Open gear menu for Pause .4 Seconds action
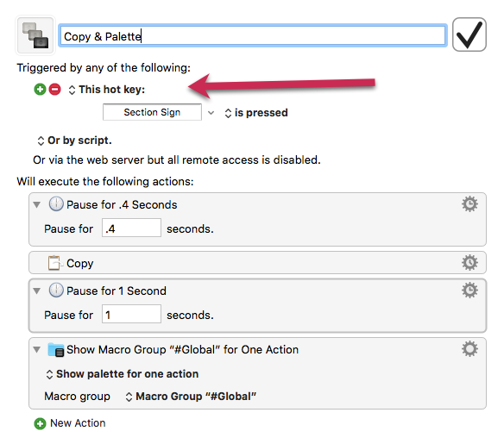This screenshot has height=444, width=504. (x=469, y=204)
